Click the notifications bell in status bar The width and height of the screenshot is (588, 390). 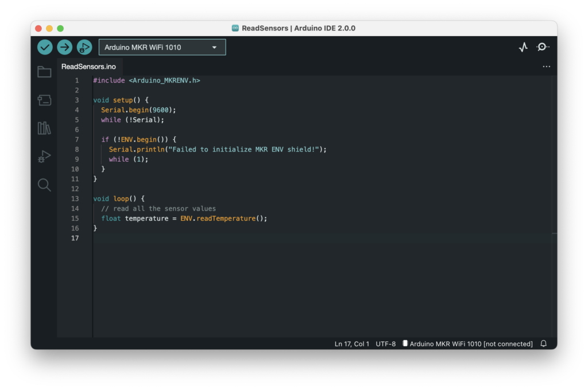point(543,344)
